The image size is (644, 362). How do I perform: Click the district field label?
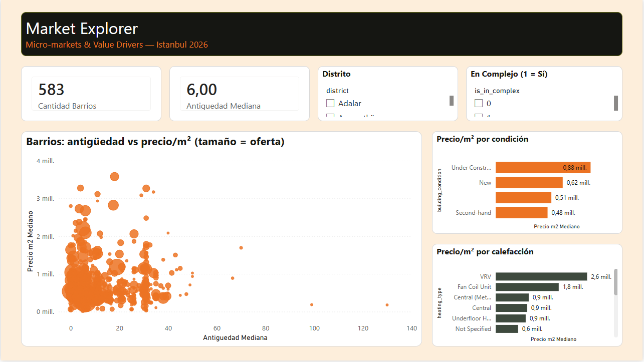pos(337,91)
